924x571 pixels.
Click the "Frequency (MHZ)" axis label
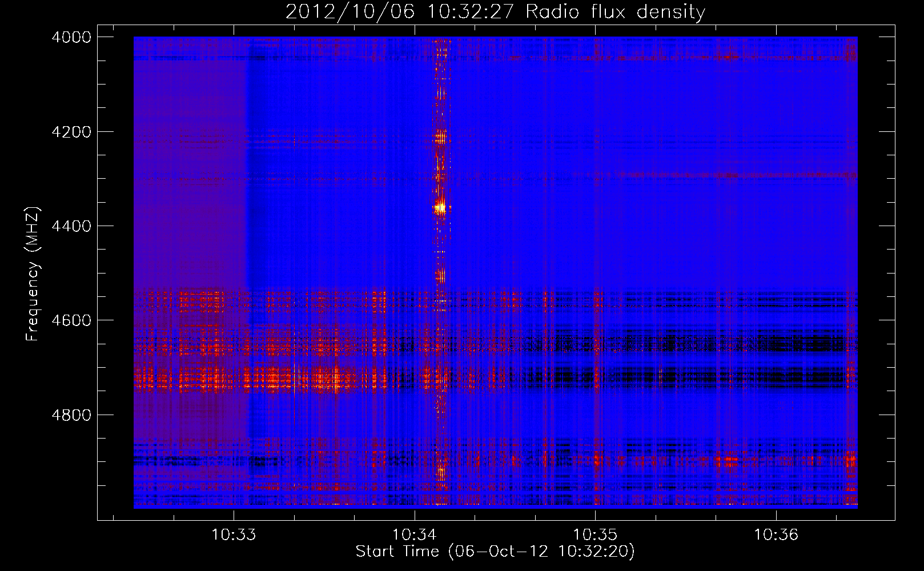click(33, 274)
